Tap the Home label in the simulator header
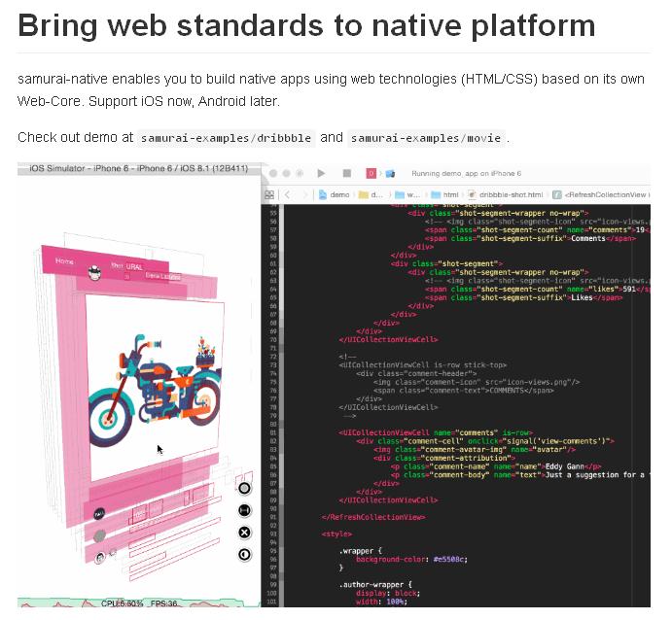Screen dimensions: 672x620 click(x=64, y=260)
